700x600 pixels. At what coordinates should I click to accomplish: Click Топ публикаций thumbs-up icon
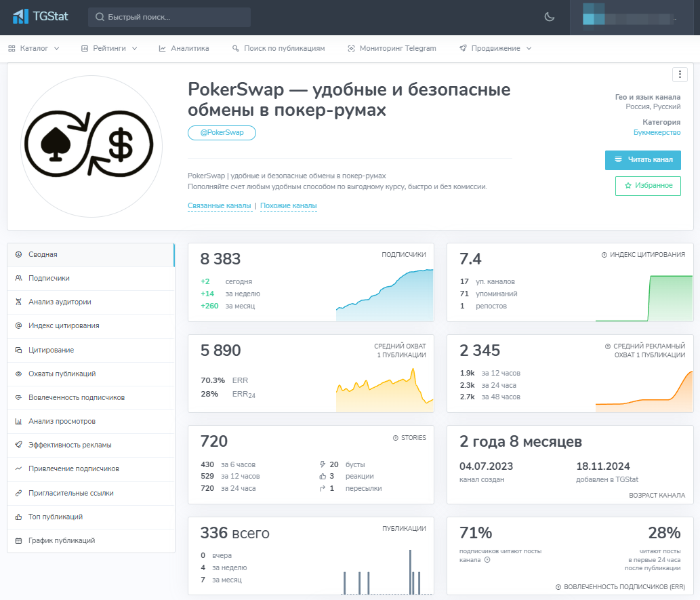[18, 517]
